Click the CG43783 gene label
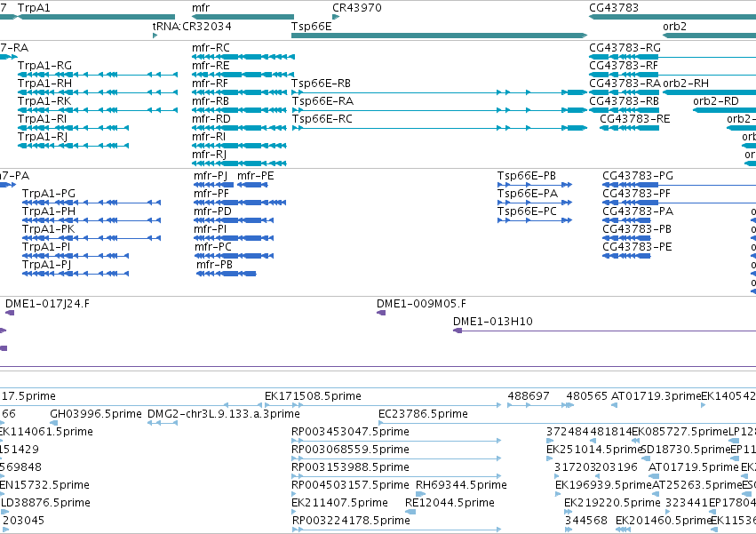This screenshot has width=756, height=534. coord(614,8)
